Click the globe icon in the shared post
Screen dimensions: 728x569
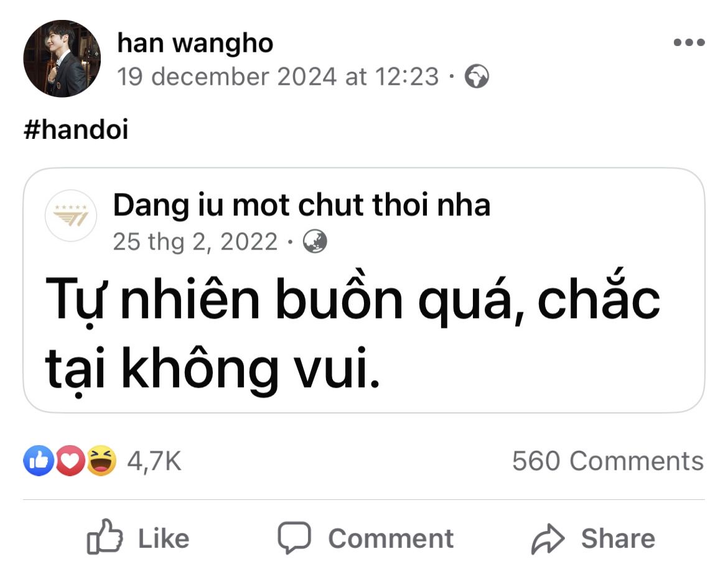pos(315,241)
